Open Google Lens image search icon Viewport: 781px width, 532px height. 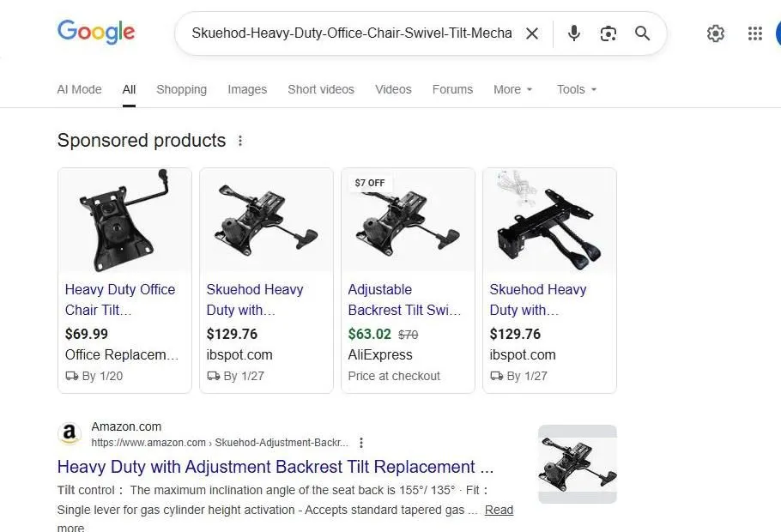[608, 33]
